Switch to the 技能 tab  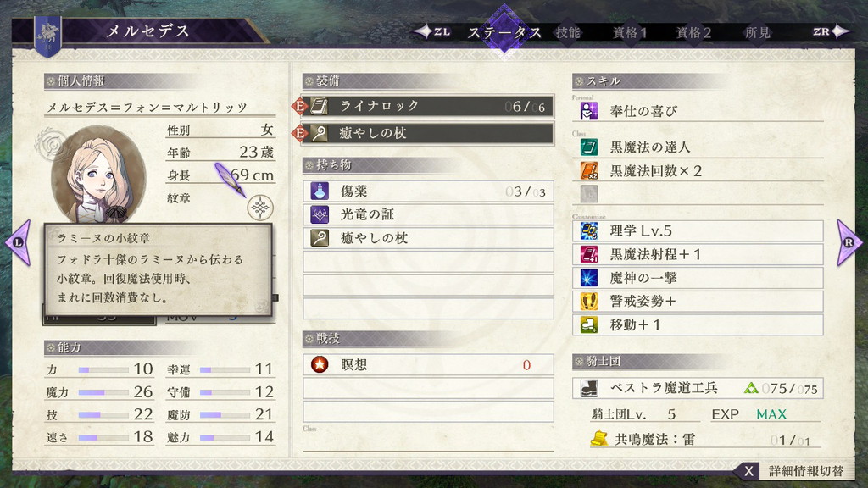[568, 33]
